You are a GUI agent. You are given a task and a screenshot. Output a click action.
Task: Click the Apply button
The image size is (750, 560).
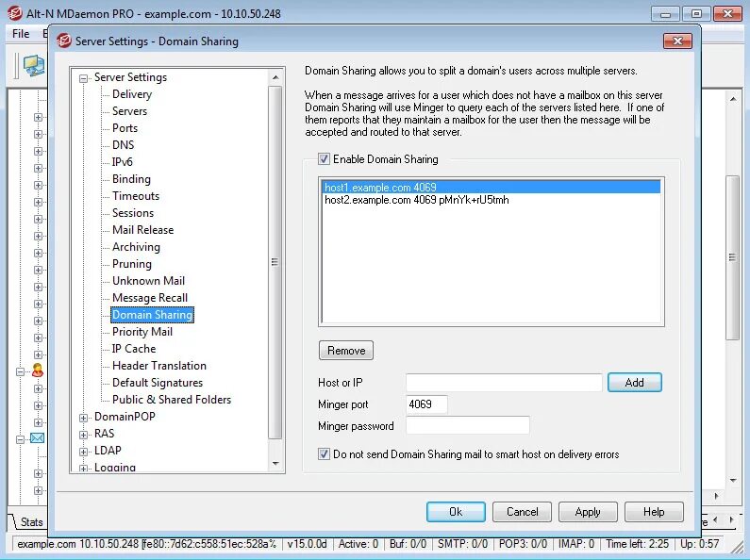pos(588,512)
